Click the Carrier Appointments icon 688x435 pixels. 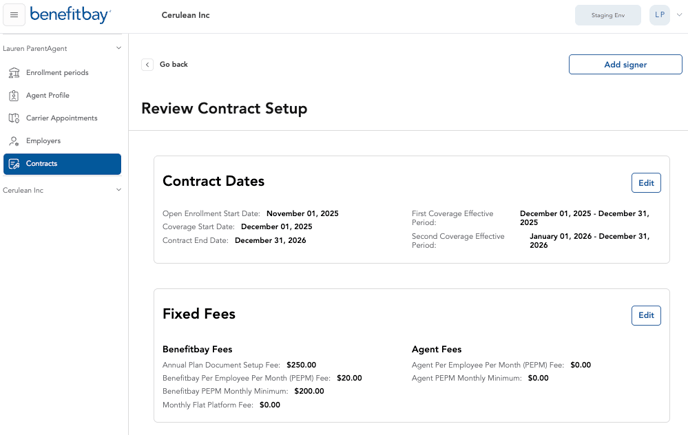coord(14,118)
